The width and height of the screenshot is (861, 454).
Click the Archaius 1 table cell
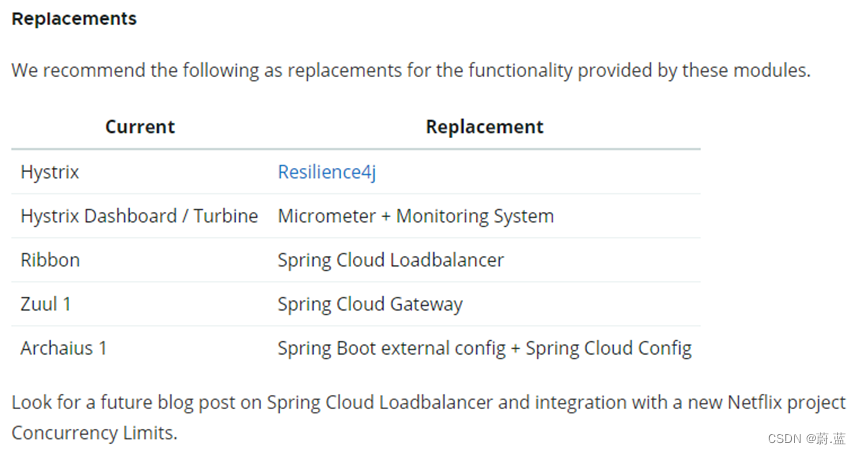coord(63,348)
